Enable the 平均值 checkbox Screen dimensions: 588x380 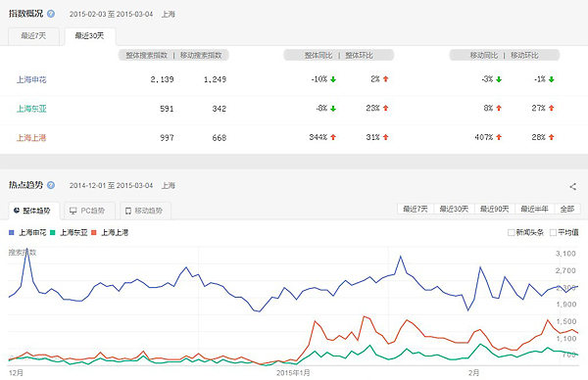(553, 233)
